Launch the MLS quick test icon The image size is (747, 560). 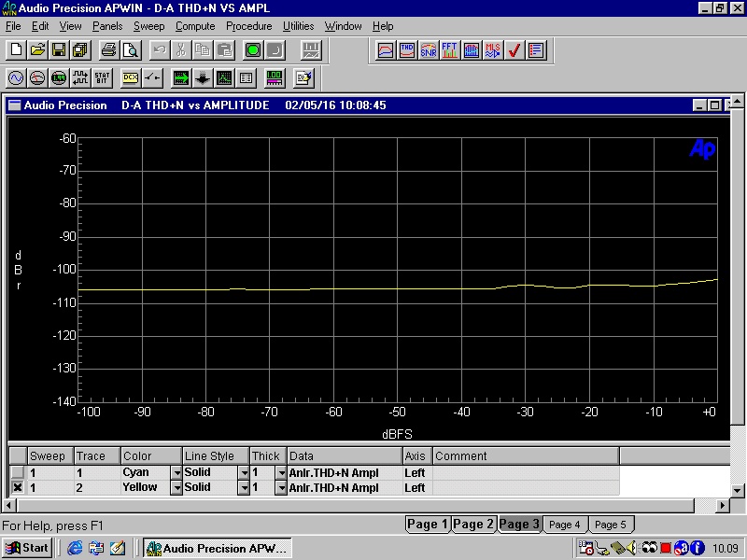[x=493, y=50]
